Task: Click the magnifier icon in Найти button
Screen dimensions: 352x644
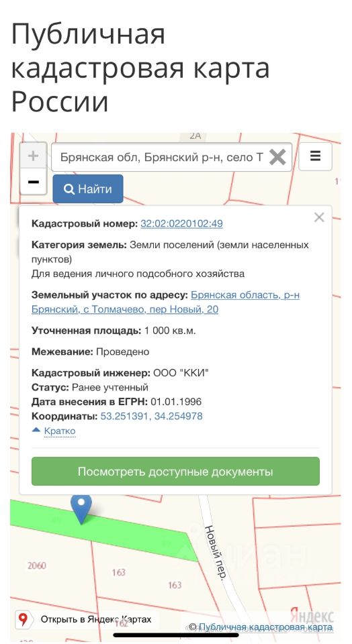Action: click(x=69, y=189)
